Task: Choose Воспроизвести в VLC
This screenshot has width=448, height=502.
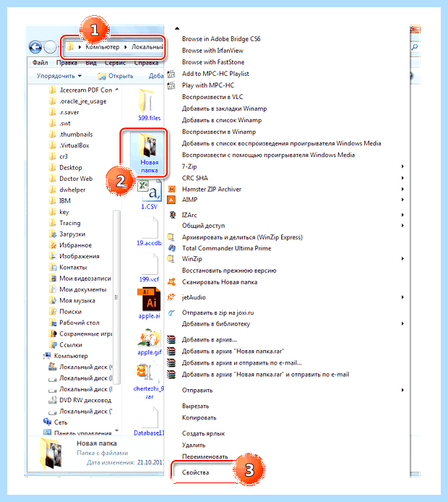Action: coord(212,97)
